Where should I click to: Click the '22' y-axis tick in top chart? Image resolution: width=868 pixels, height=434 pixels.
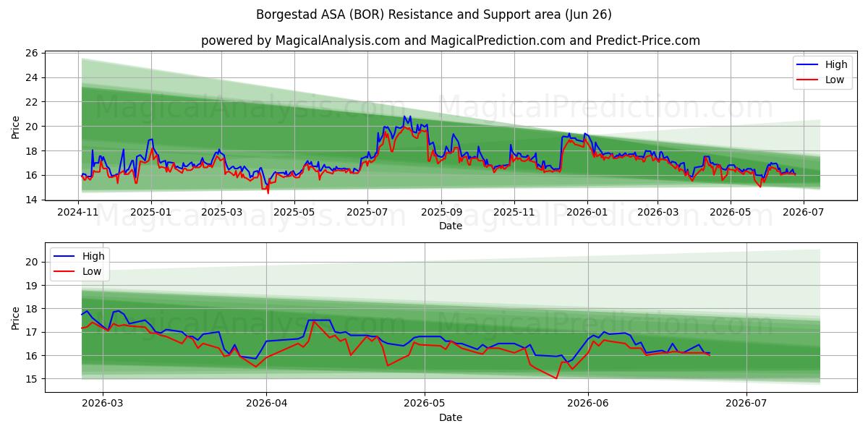click(x=31, y=102)
